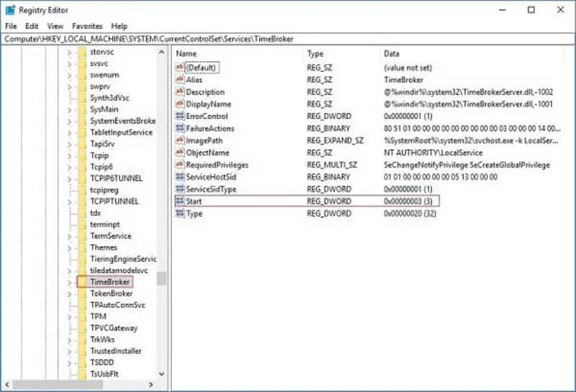Click the ServiceHostSid binary value icon

click(180, 177)
